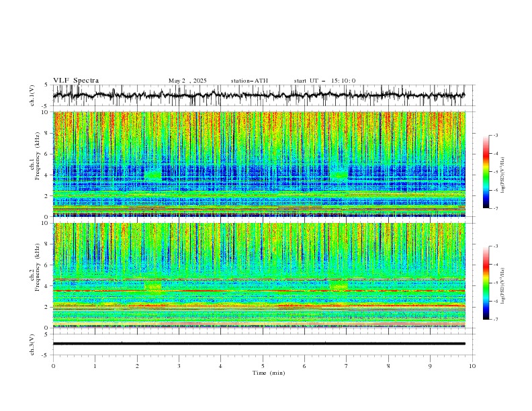Select the "Time (min)" axis label
The height and width of the screenshot is (411, 532).
coord(269,373)
